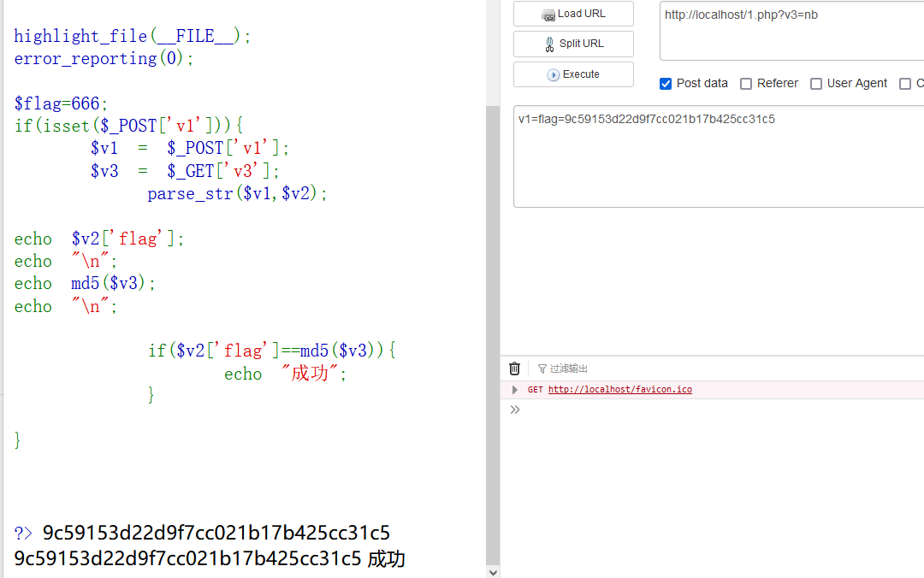924x578 pixels.
Task: Click the output line ending with 成功
Action: 210,558
